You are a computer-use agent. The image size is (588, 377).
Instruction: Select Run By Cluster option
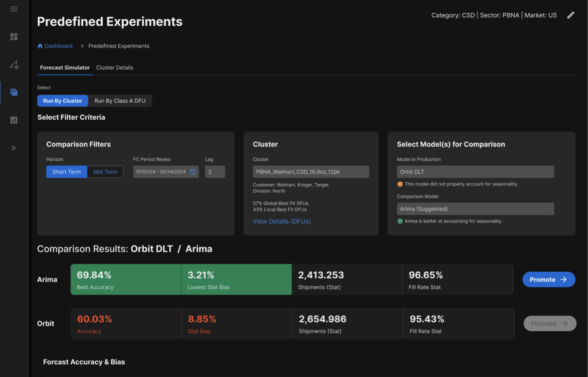tap(62, 101)
